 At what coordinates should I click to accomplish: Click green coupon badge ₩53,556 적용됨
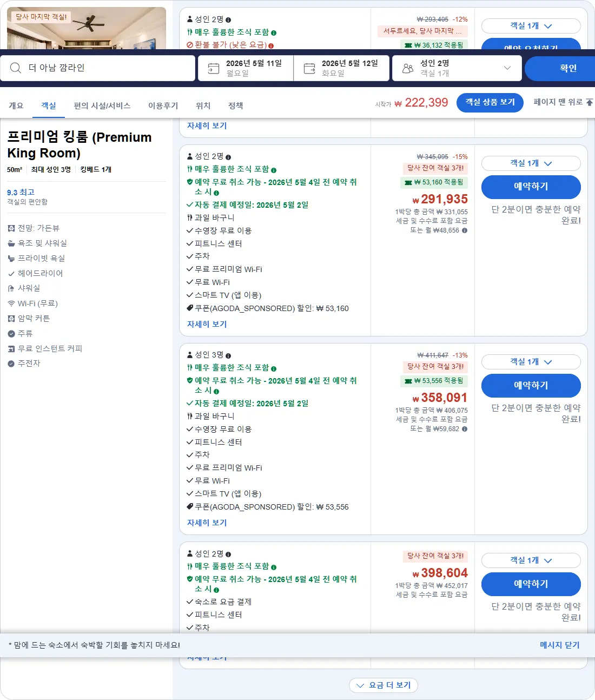(x=434, y=381)
